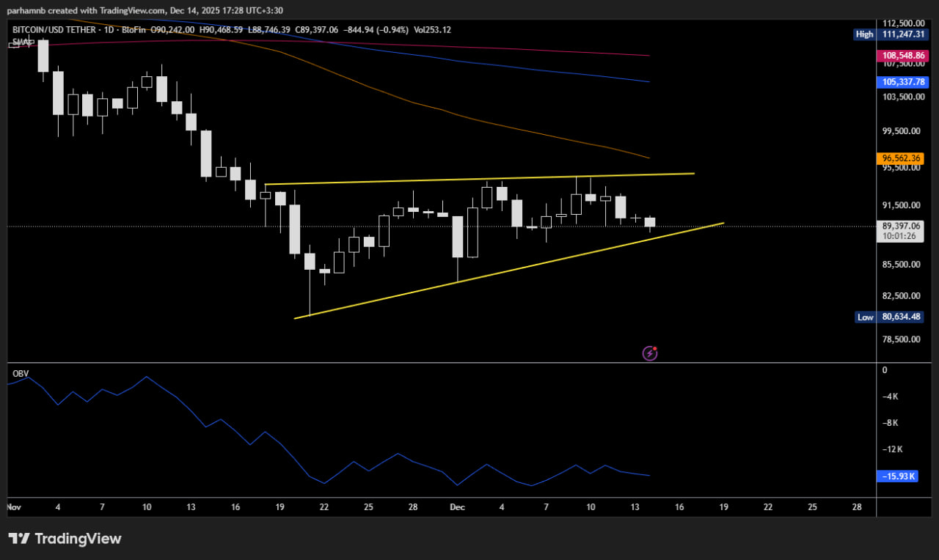This screenshot has width=939, height=560.
Task: Click the TradingView logo at bottom left
Action: 65,539
